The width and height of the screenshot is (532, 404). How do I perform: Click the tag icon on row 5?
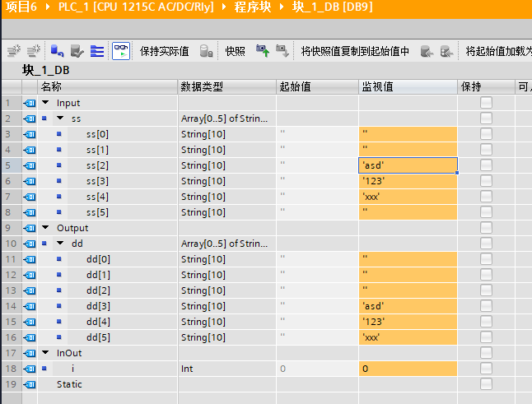tap(30, 165)
